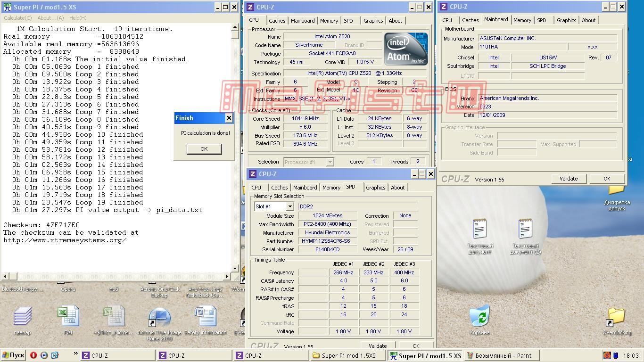Screen dimensions: 644x362
Task: Click the Intel Atom inside logo
Action: click(405, 49)
